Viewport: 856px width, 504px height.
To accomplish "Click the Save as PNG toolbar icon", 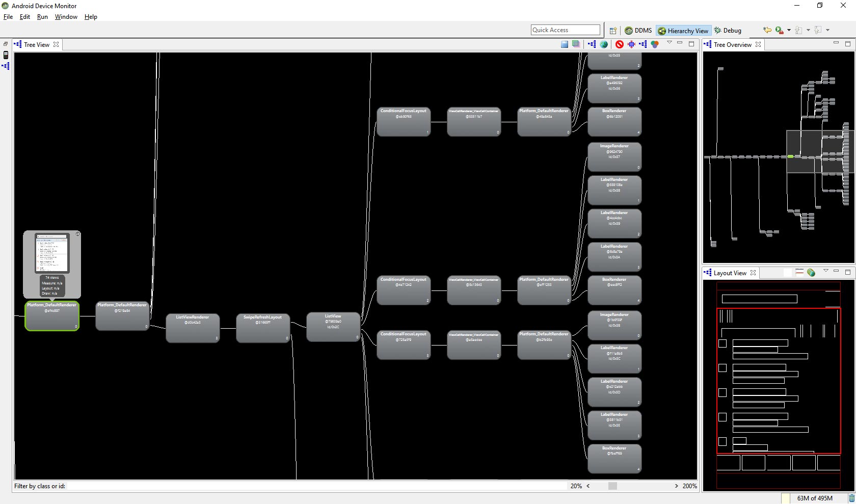I will pyautogui.click(x=565, y=44).
